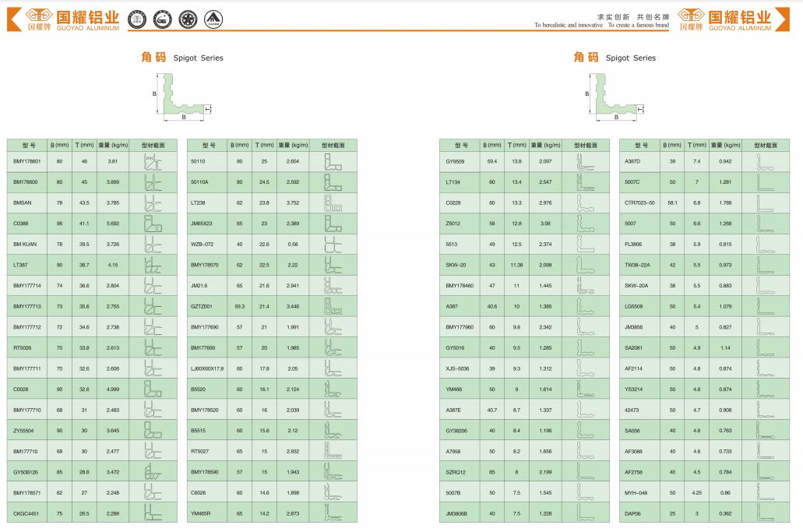Click the '型材截面' header above the DAP06 table
803x532 pixels.
point(766,146)
